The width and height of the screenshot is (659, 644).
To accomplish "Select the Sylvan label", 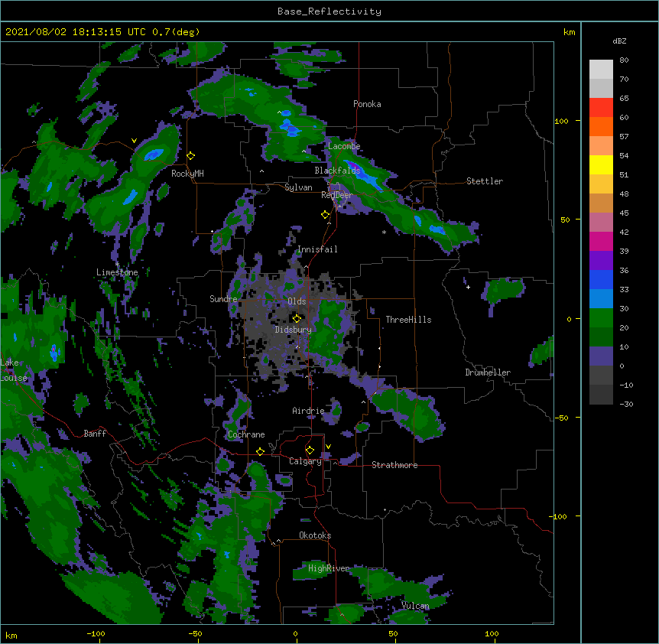I will [x=298, y=187].
